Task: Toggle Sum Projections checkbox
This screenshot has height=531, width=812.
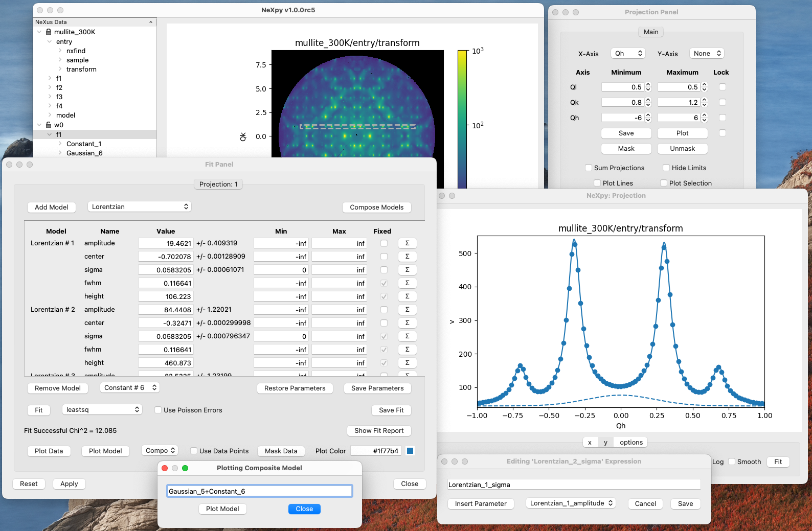Action: (589, 168)
